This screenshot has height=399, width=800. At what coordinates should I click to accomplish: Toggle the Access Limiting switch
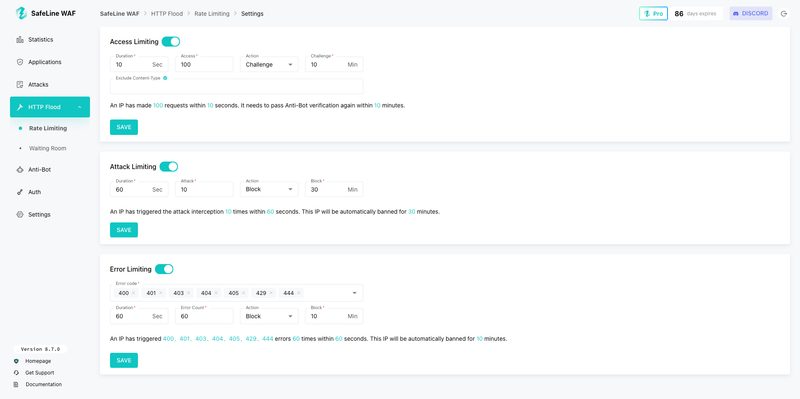click(171, 42)
